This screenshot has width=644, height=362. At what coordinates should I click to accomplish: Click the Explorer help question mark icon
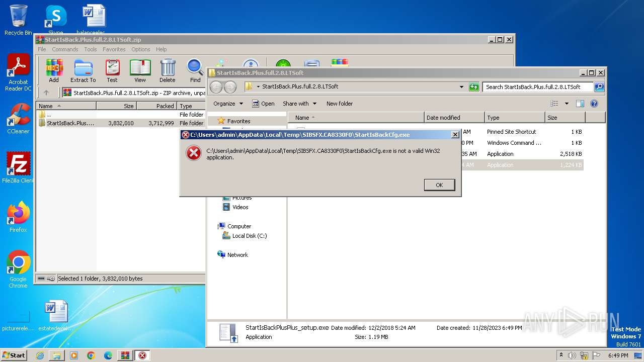point(594,104)
